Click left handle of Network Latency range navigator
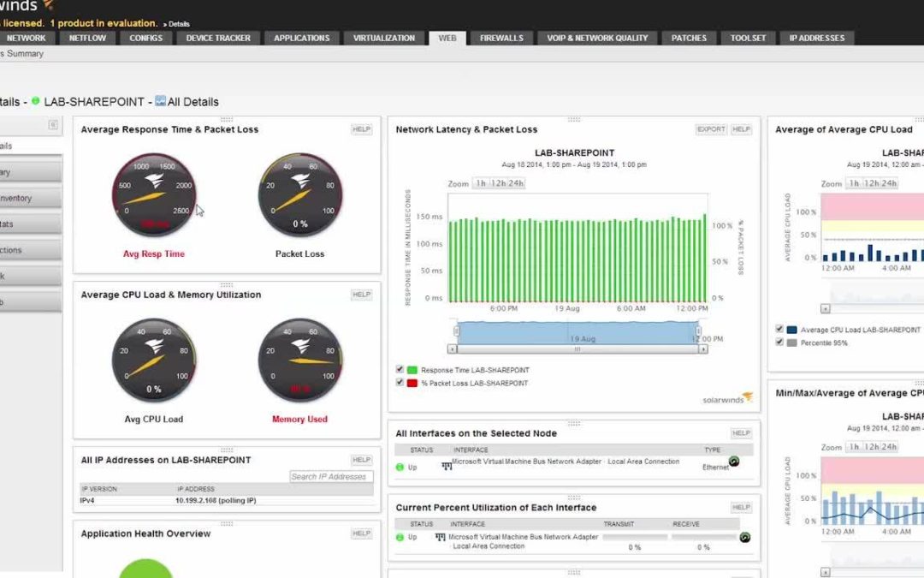 (456, 331)
